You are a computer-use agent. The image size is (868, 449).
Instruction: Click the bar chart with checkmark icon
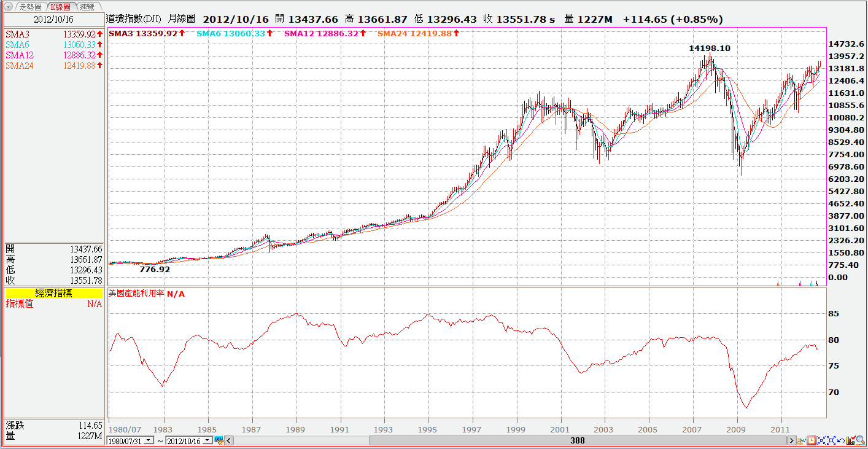[851, 440]
